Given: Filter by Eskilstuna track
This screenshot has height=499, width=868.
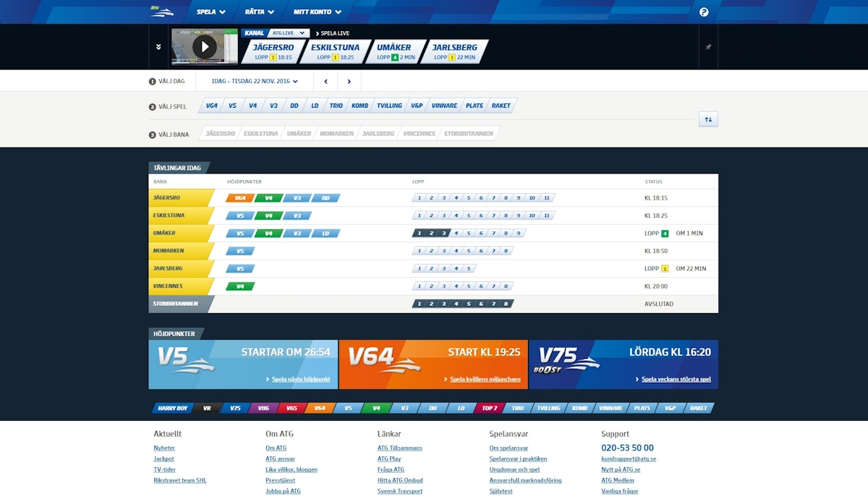Looking at the screenshot, I should point(260,134).
